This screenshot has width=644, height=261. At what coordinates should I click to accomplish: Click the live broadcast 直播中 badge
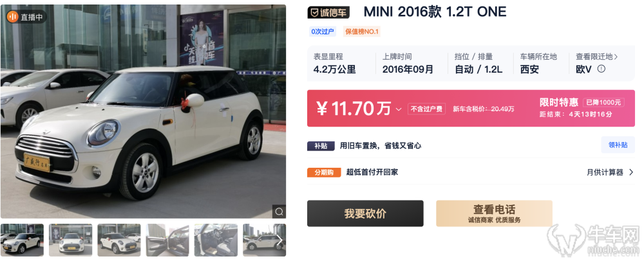[26, 17]
